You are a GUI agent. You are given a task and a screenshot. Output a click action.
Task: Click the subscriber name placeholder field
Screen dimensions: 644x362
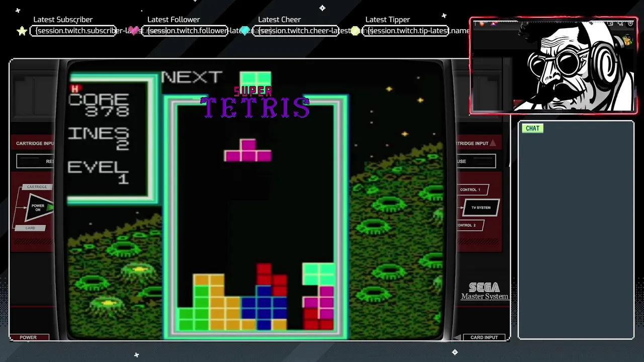click(x=73, y=31)
